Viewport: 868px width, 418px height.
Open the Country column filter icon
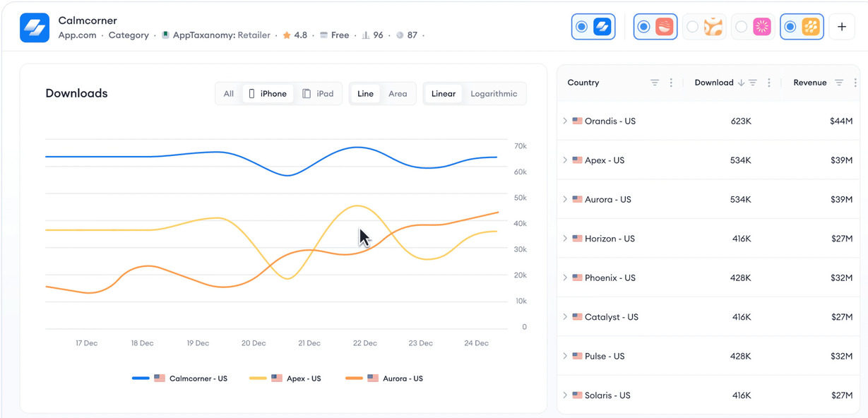[x=655, y=83]
